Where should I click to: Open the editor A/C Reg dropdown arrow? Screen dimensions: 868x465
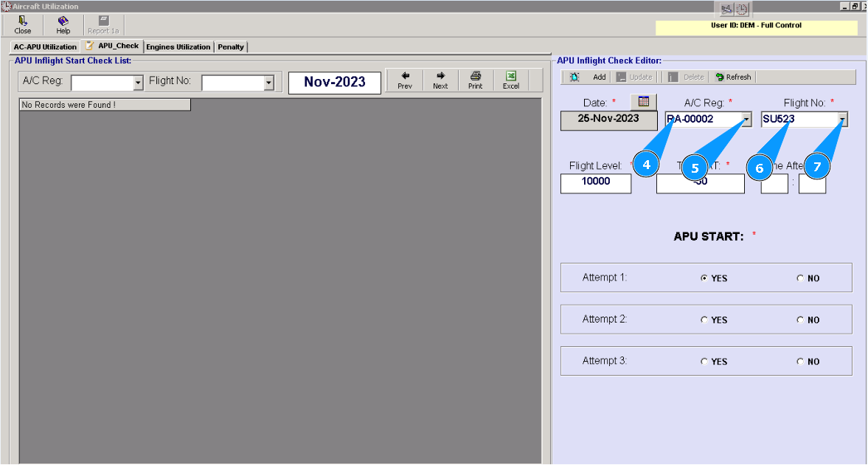click(x=746, y=119)
